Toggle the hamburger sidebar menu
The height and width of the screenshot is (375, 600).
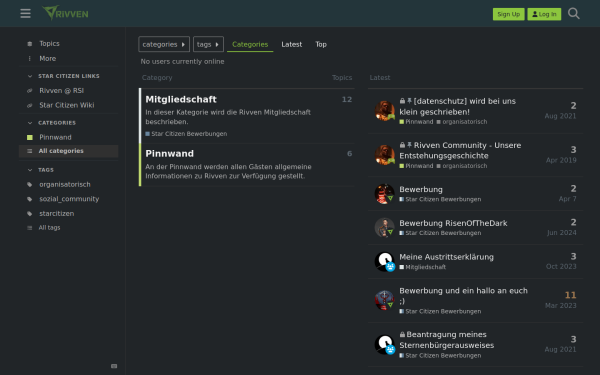[26, 13]
